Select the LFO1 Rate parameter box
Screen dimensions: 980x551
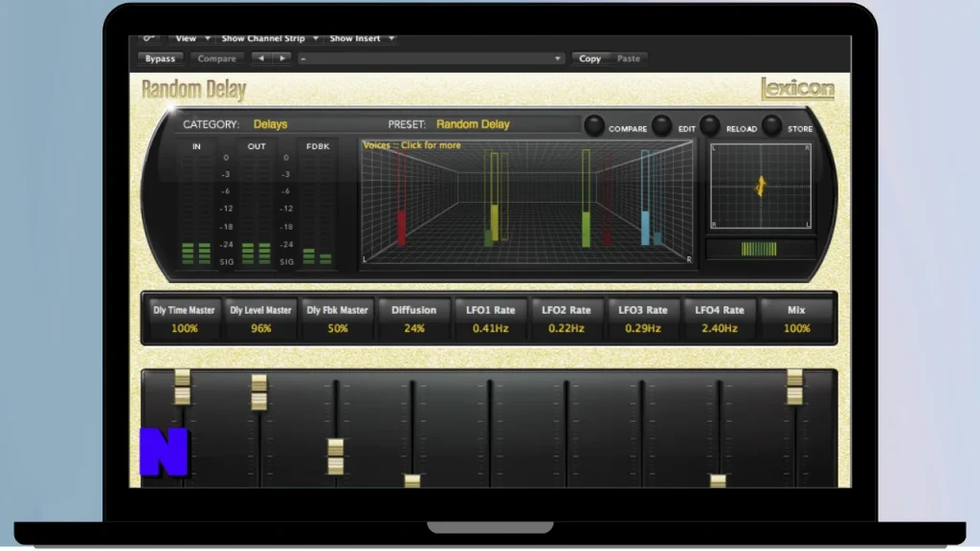(x=491, y=319)
